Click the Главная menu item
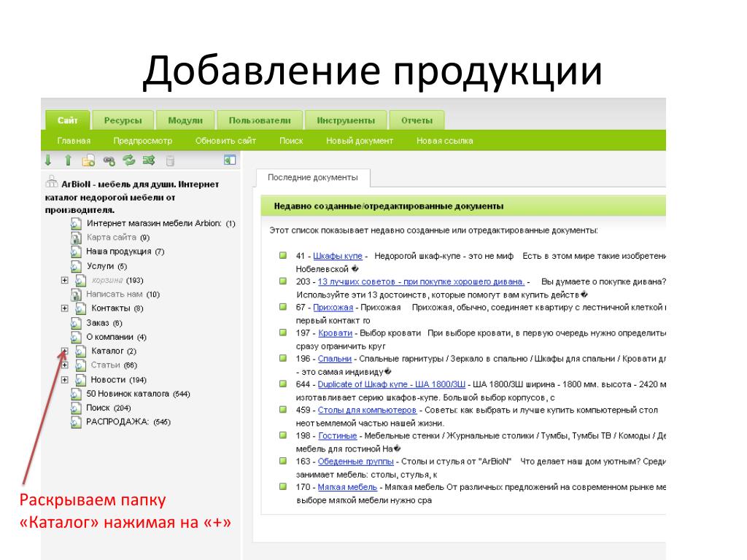The height and width of the screenshot is (560, 747). [74, 141]
